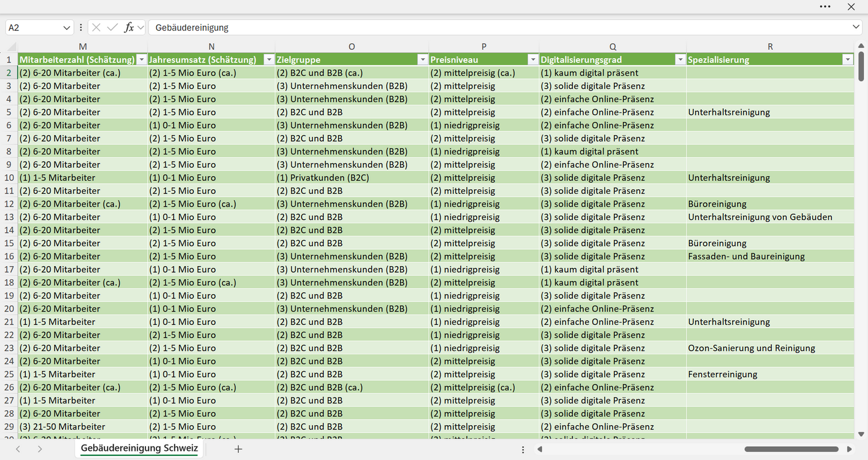The image size is (868, 460).
Task: Open the function dropdown next to fx
Action: [x=141, y=28]
